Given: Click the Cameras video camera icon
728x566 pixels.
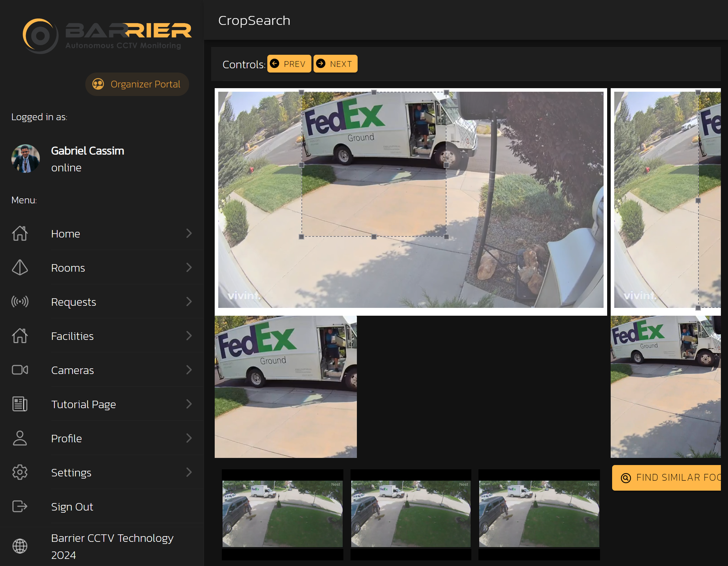Looking at the screenshot, I should point(20,370).
